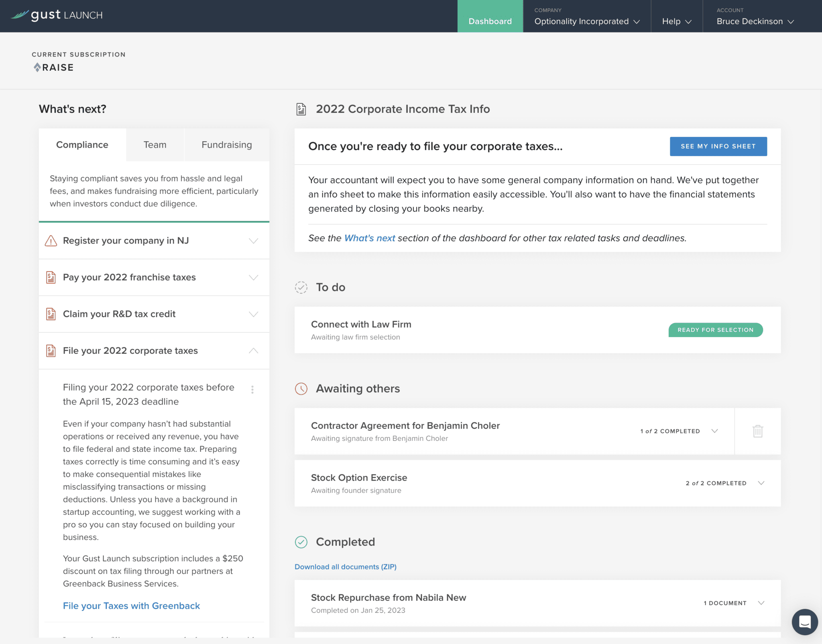The height and width of the screenshot is (644, 822).
Task: Open the chat support bubble icon
Action: coord(804,622)
